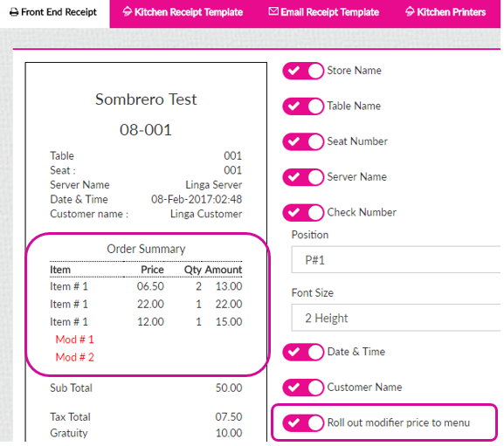Select the Front End Receipt tab
This screenshot has height=446, width=504.
[53, 13]
